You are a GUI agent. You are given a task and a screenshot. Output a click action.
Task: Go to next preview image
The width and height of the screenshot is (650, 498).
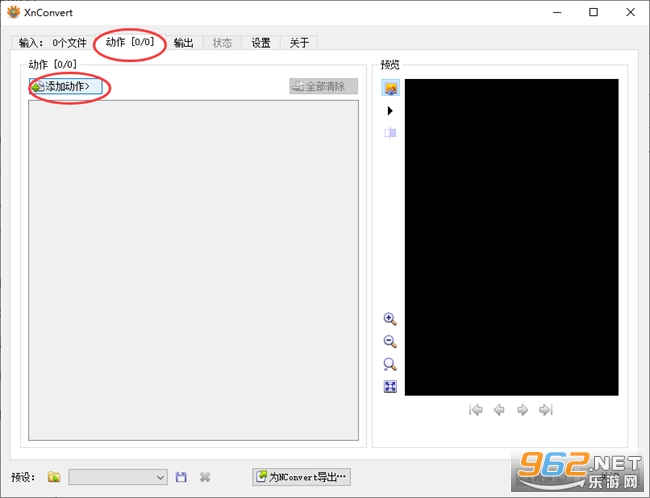pos(522,410)
